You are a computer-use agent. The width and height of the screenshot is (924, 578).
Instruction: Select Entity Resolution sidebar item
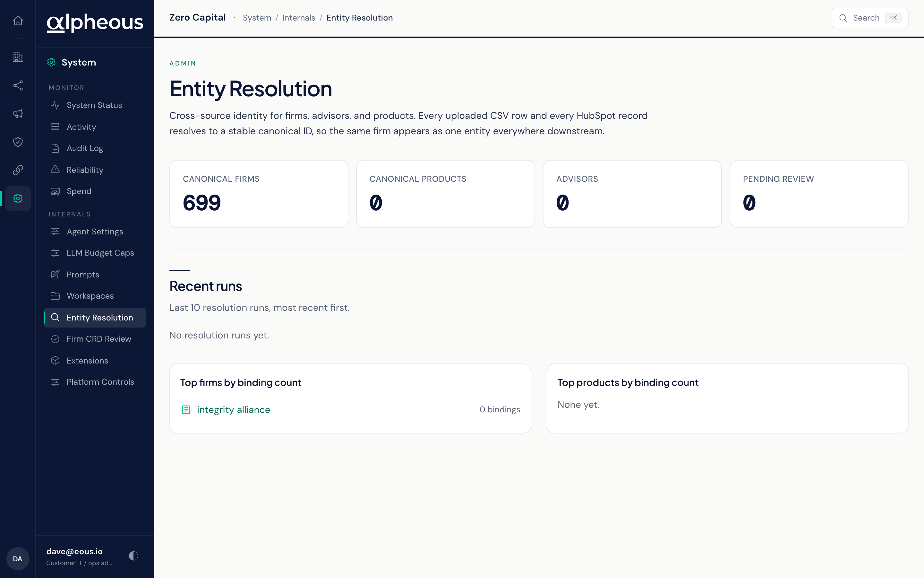point(95,318)
